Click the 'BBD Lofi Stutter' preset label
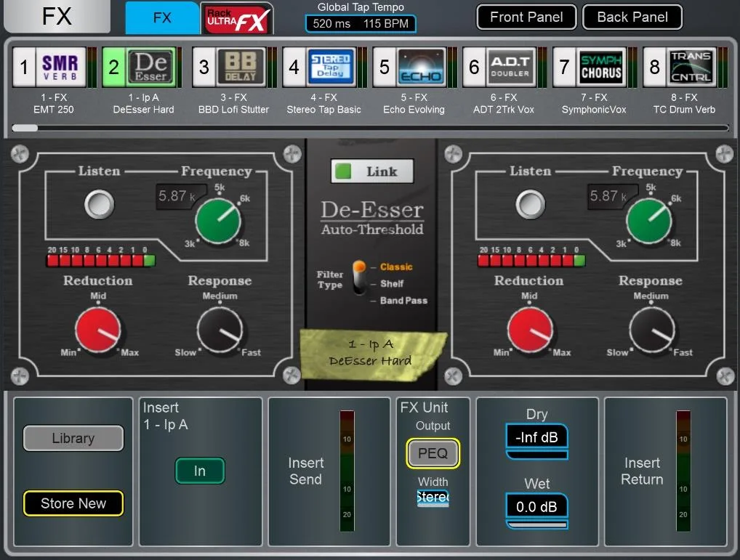Screen dimensions: 740x560 (x=233, y=110)
